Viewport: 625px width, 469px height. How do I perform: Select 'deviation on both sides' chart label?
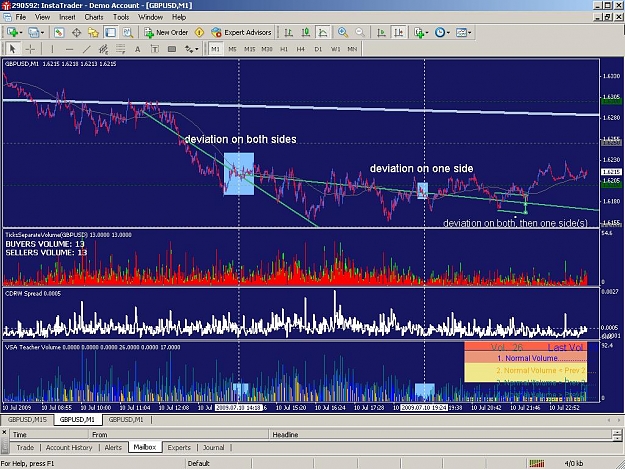click(240, 139)
